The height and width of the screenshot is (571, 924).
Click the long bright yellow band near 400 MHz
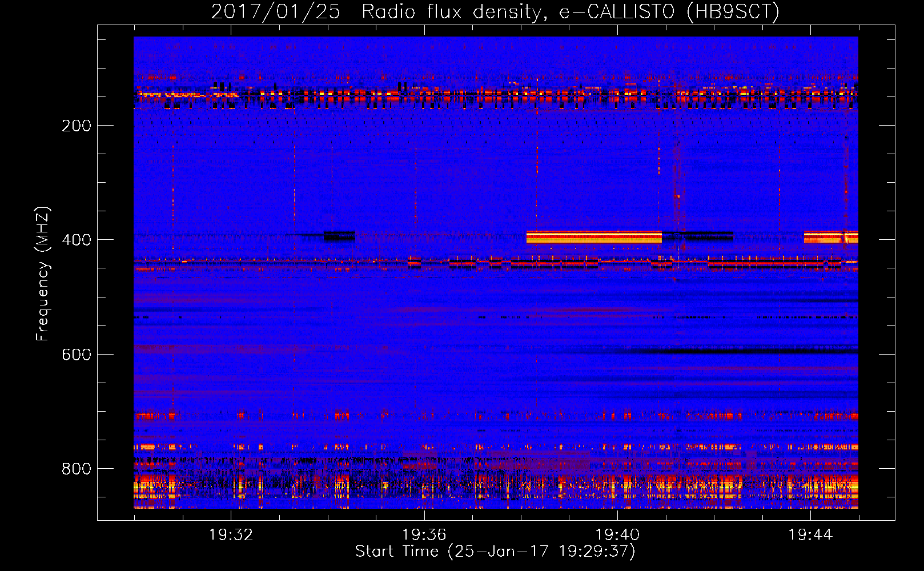coord(594,237)
